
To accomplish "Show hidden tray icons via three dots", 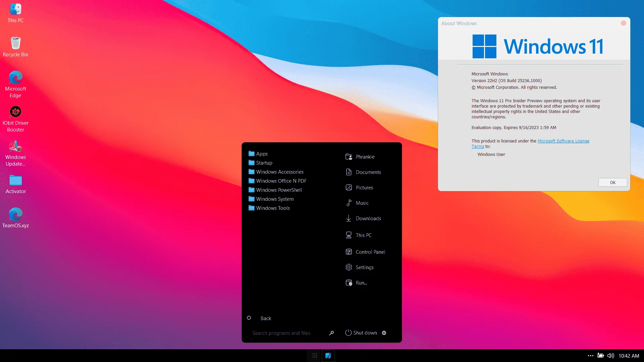I will point(591,356).
